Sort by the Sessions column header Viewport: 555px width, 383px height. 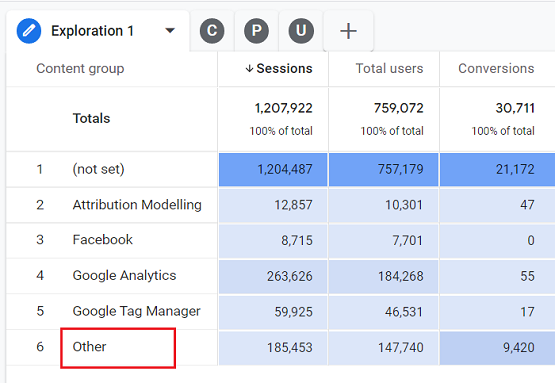coord(284,68)
